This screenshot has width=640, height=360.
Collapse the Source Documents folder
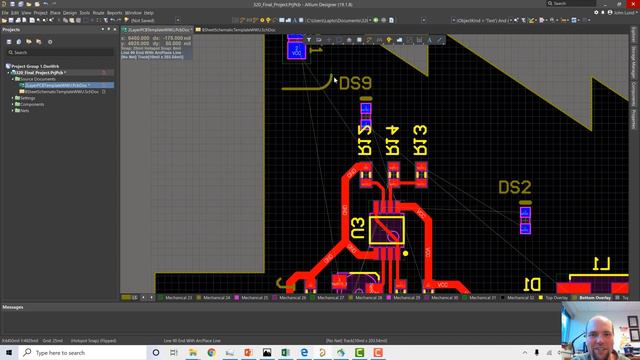[13, 79]
